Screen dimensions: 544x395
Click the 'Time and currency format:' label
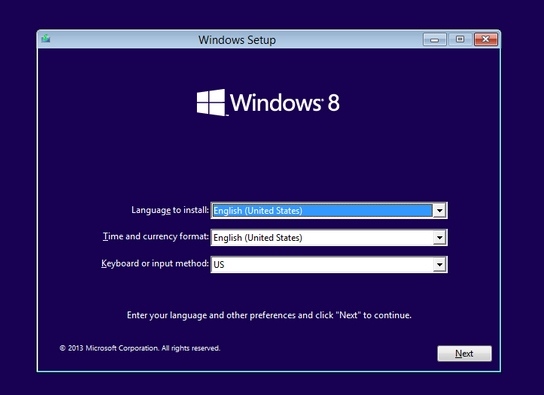tap(156, 237)
